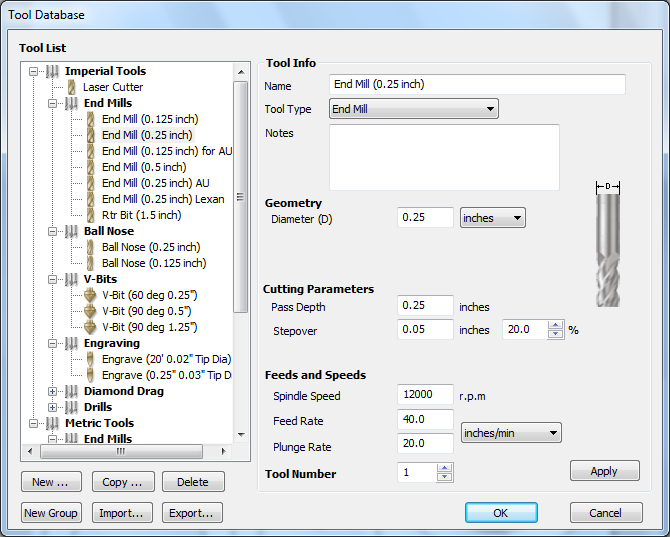The height and width of the screenshot is (537, 670).
Task: Click the V-Bit (90 deg 1.25") icon
Action: pyautogui.click(x=90, y=327)
